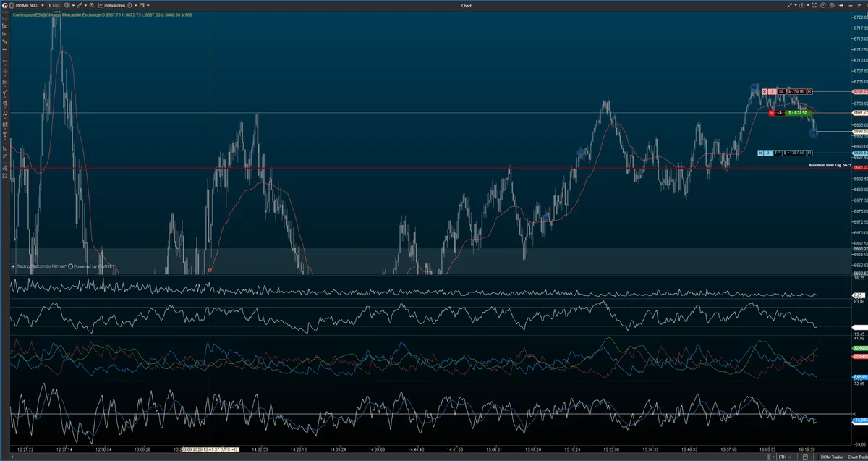Click the platform logo icon in top-left corner
The width and height of the screenshot is (868, 461).
point(5,6)
